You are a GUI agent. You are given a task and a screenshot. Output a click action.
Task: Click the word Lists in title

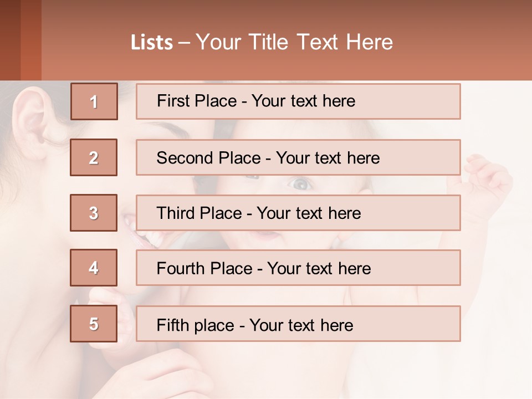click(x=152, y=43)
